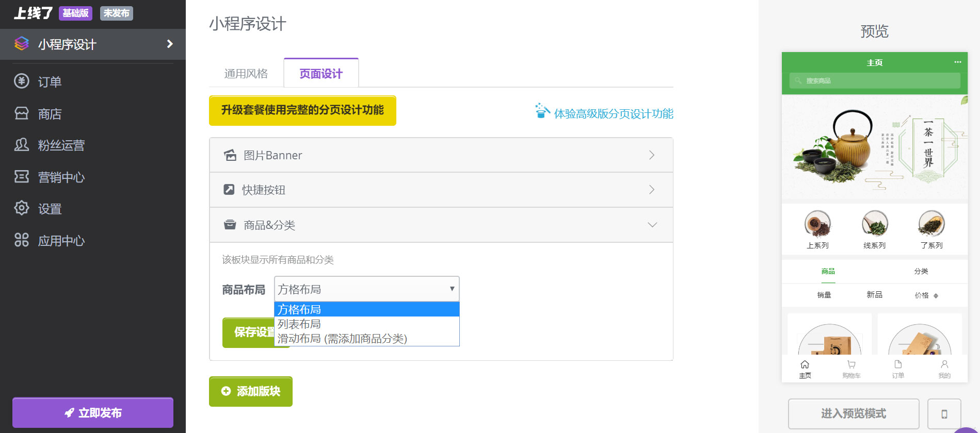Open settings gear icon in sidebar
The width and height of the screenshot is (980, 433).
coord(22,208)
